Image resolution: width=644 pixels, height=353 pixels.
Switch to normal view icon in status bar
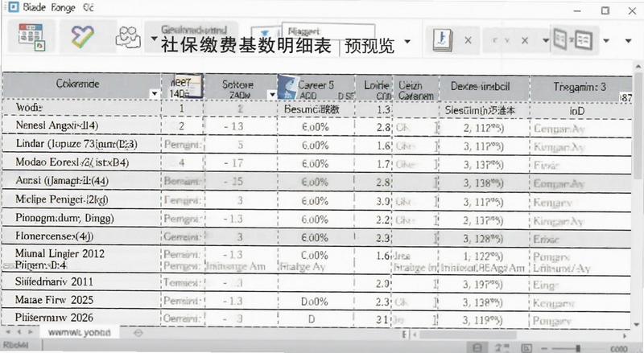click(x=477, y=347)
